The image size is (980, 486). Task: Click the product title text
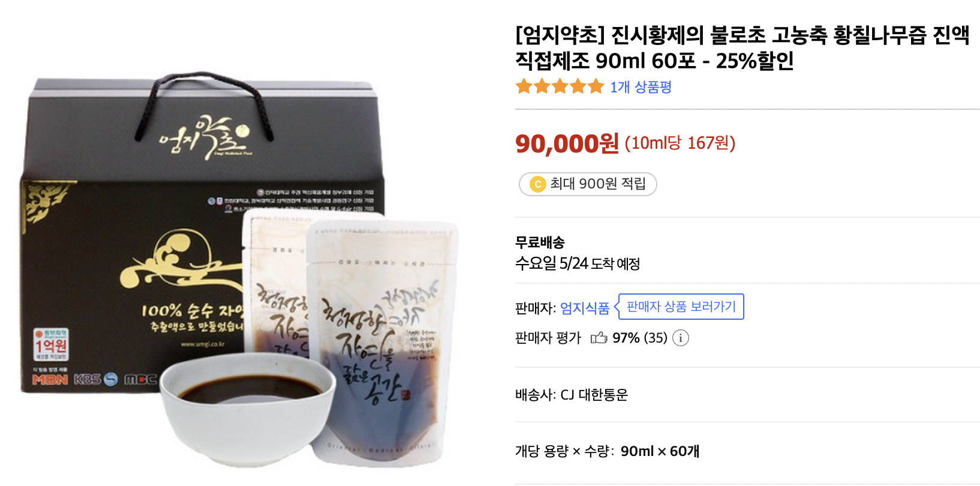point(742,47)
